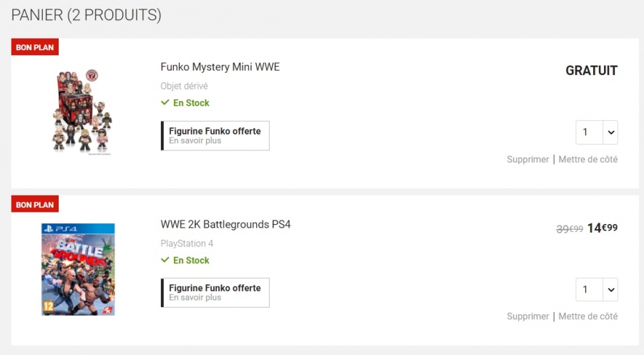Click Figurine Funko offerte label on Funko item

215,131
